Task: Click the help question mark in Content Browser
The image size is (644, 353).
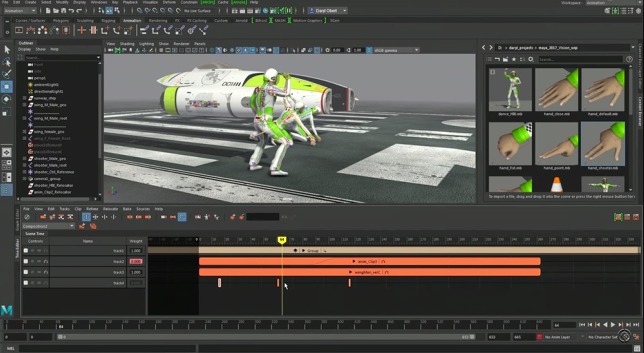Action: [x=630, y=59]
